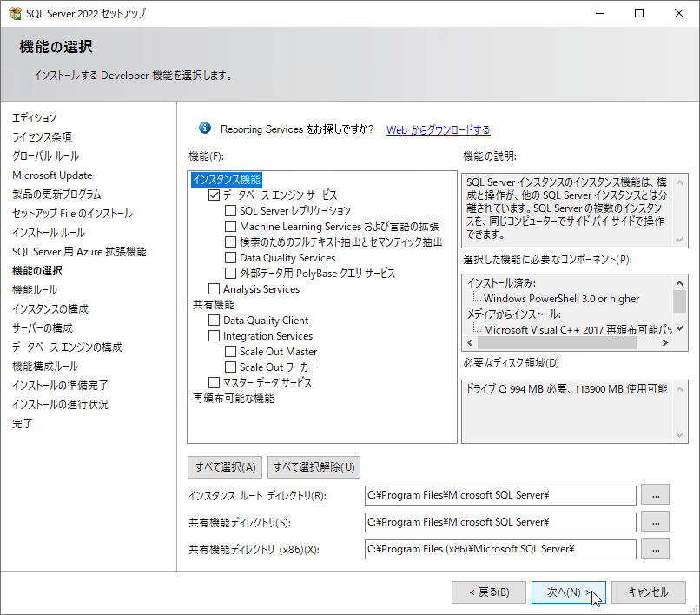700x615 pixels.
Task: Enable the Integration Services checkbox
Action: (x=214, y=336)
